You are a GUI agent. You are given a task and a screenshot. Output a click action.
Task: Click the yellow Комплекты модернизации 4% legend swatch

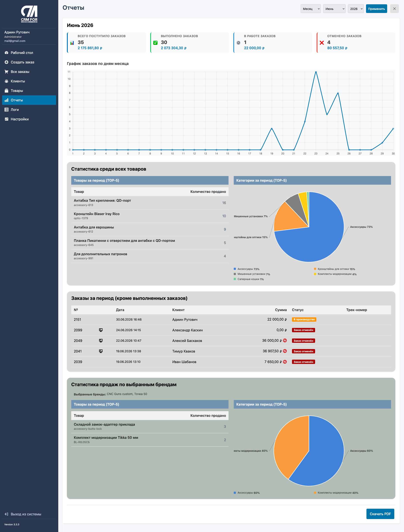pos(315,274)
